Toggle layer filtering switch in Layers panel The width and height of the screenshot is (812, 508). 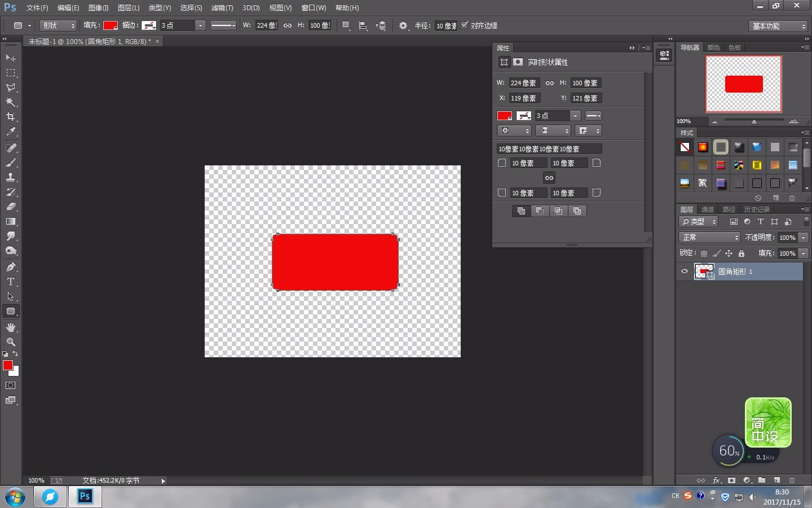pyautogui.click(x=806, y=222)
